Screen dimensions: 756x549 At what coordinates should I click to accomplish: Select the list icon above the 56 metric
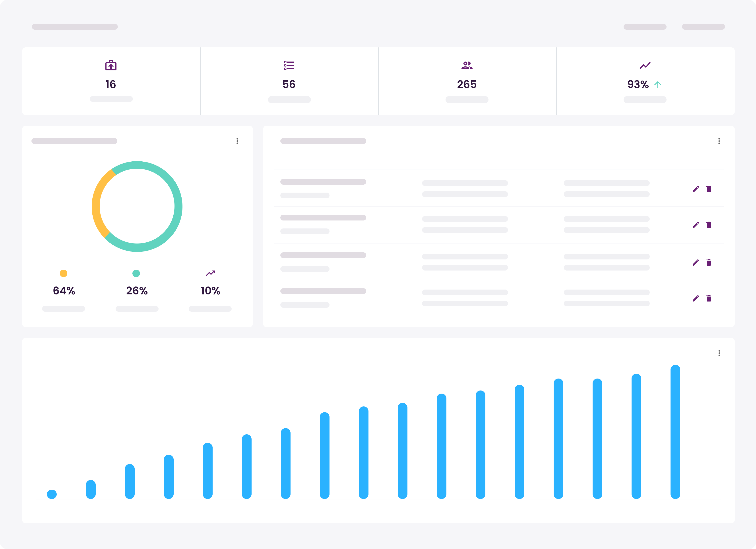tap(289, 66)
